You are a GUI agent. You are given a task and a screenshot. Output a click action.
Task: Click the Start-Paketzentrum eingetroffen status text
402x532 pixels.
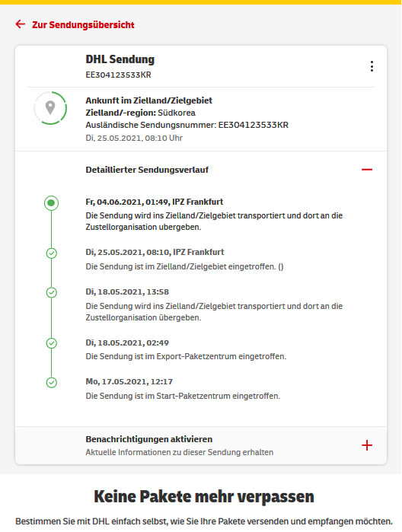(183, 396)
